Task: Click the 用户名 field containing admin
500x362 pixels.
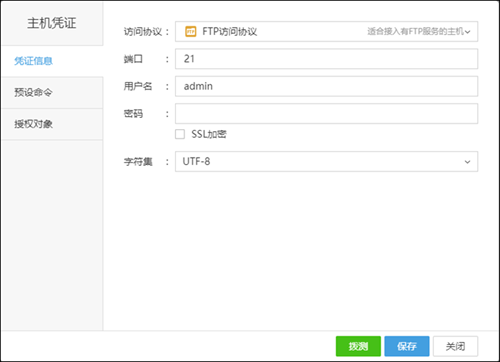Action: point(326,86)
